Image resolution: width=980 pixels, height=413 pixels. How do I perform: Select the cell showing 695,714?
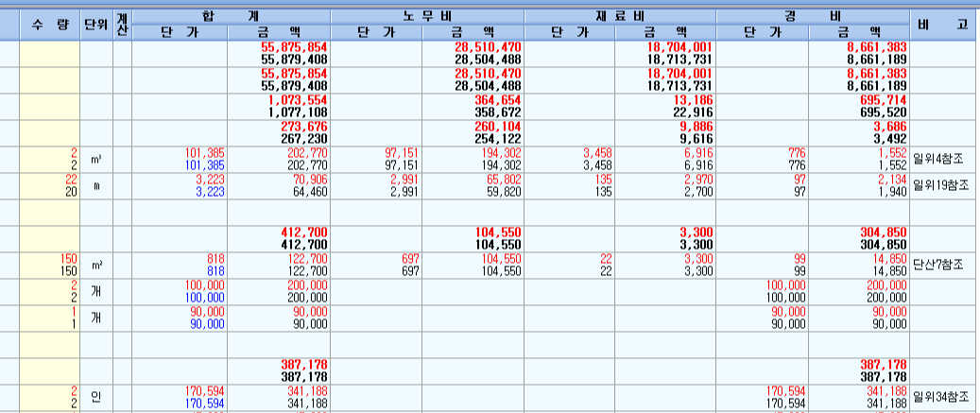point(859,107)
